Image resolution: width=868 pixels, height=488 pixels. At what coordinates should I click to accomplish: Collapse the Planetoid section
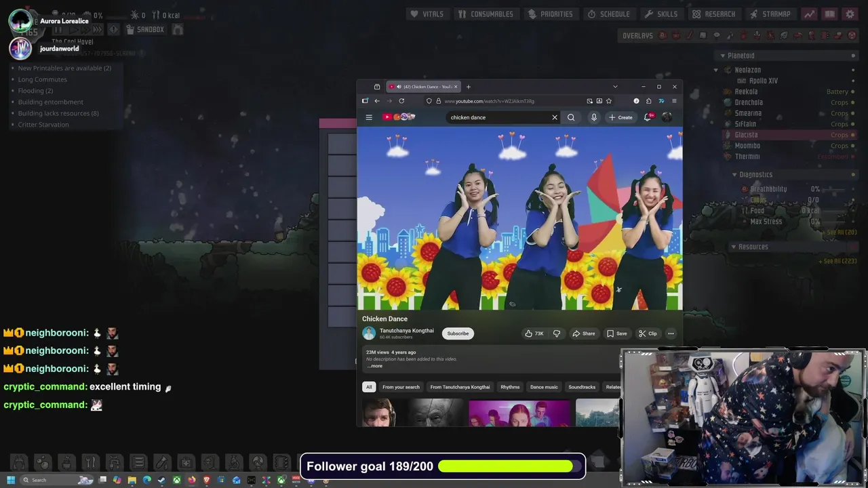coord(722,56)
